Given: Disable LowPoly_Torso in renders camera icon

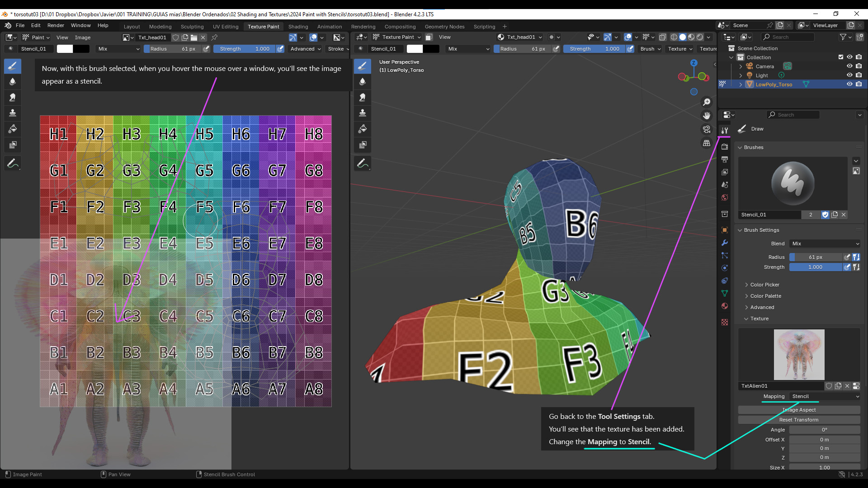Looking at the screenshot, I should coord(859,84).
